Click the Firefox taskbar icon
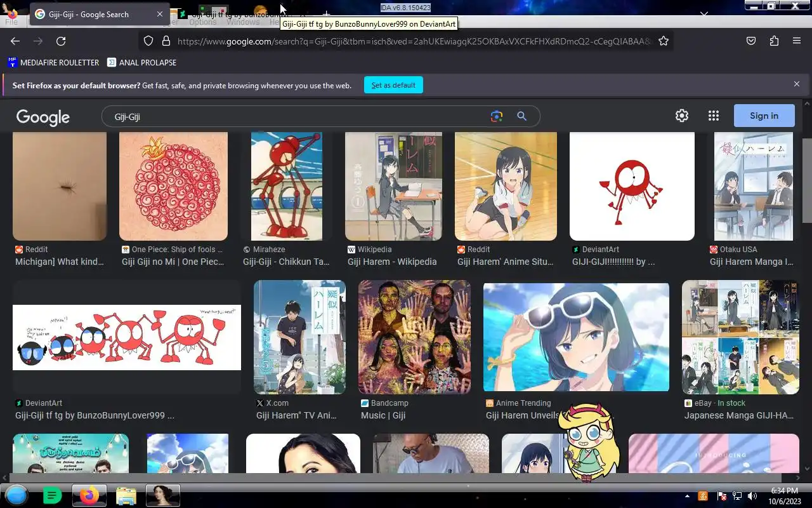 tap(89, 495)
